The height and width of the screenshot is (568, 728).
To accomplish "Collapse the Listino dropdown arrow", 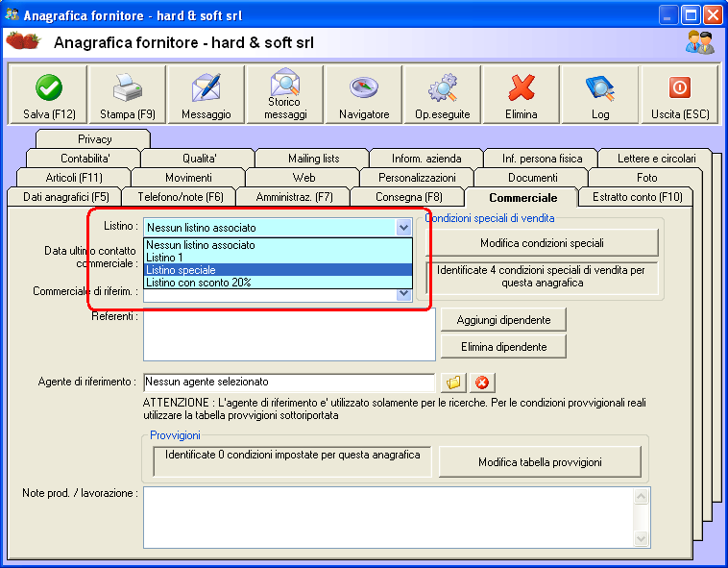I will click(403, 228).
